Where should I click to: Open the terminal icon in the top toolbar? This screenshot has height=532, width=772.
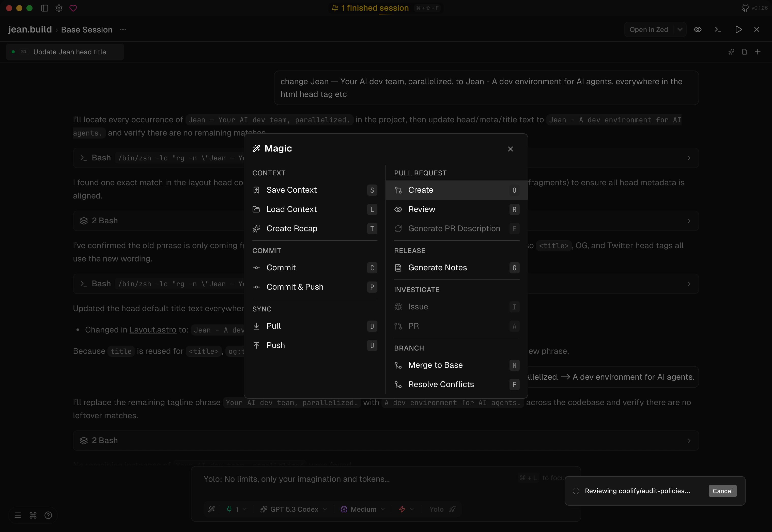pos(718,29)
